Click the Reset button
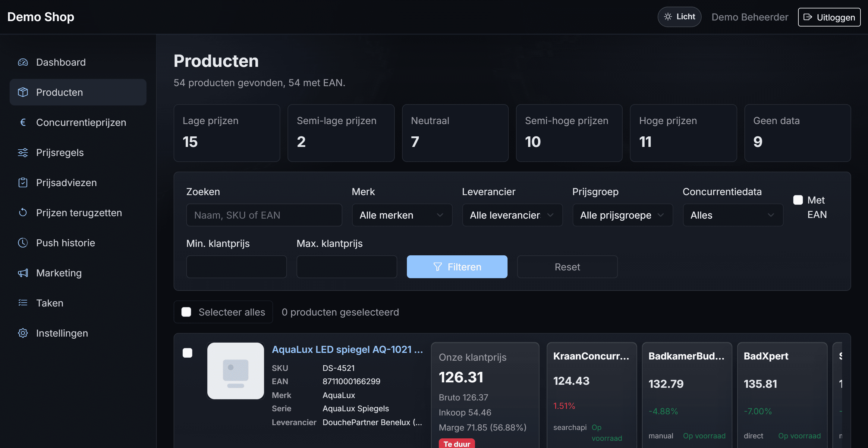Viewport: 868px width, 448px height. pos(567,267)
